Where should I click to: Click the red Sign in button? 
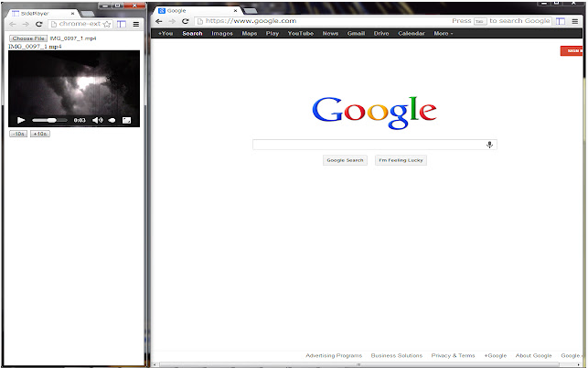click(572, 50)
